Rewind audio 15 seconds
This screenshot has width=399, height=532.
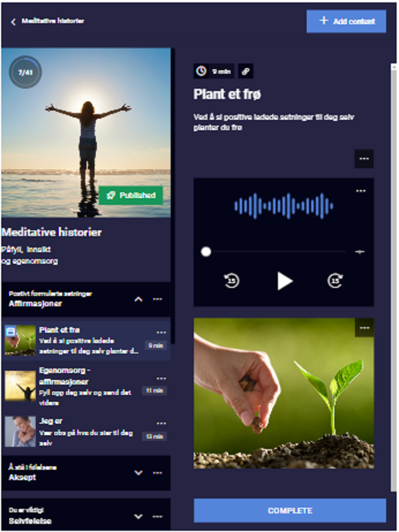pos(231,280)
